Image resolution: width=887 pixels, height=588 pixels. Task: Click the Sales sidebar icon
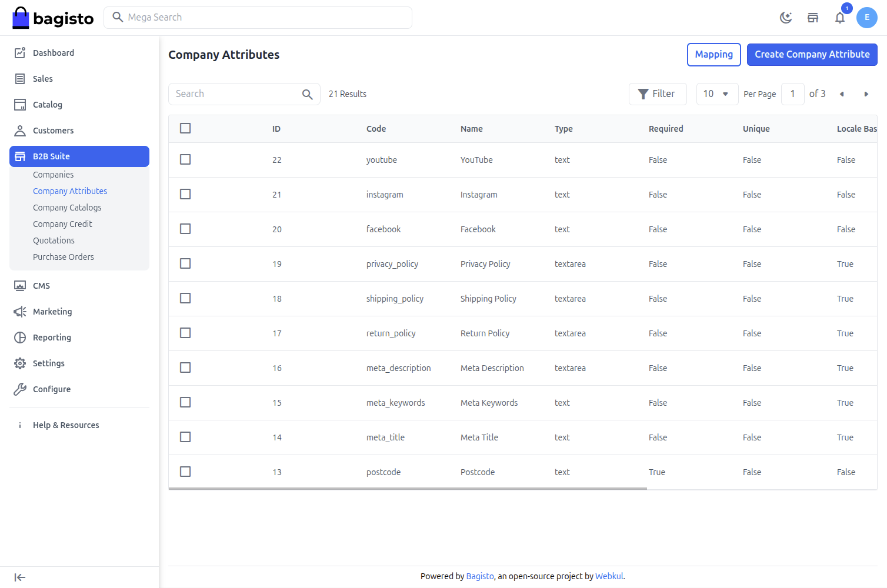click(x=20, y=79)
